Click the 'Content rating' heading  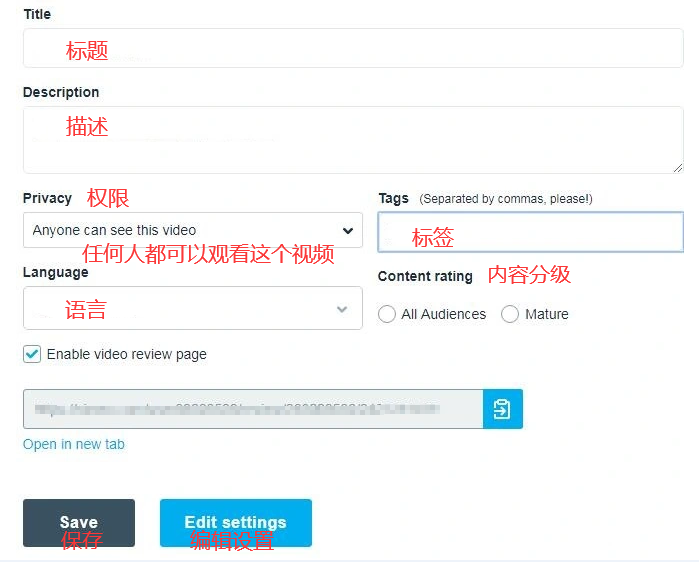click(425, 276)
